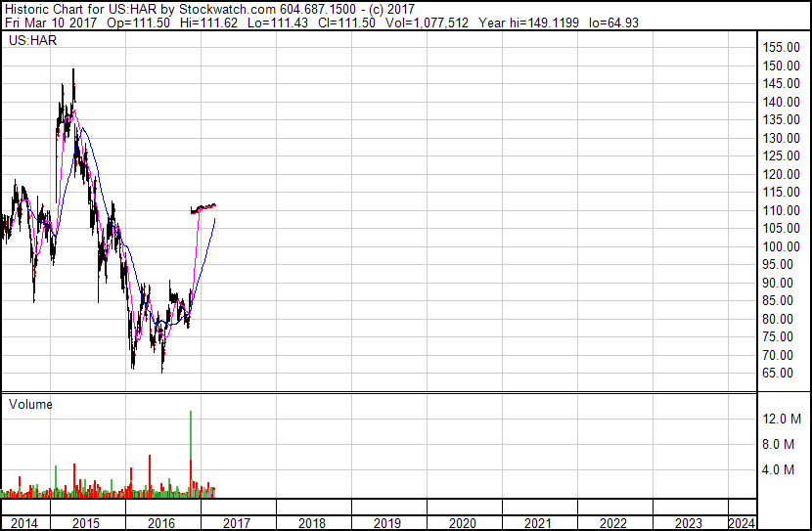This screenshot has height=531, width=812.
Task: Click the 100.00 price axis label
Action: click(x=781, y=246)
